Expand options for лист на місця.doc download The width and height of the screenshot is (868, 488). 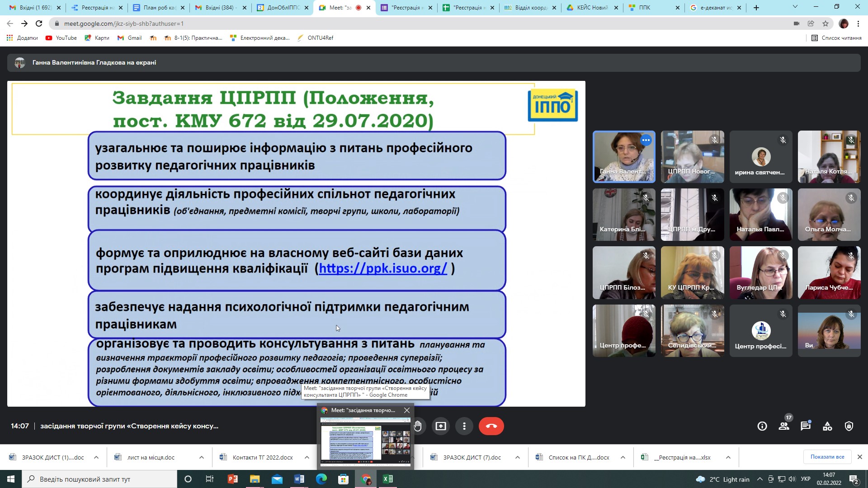(202, 457)
